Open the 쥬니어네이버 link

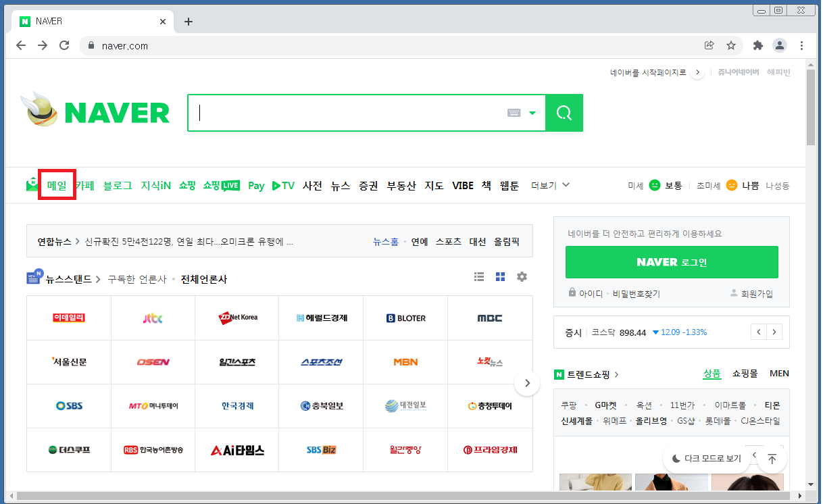tap(738, 72)
